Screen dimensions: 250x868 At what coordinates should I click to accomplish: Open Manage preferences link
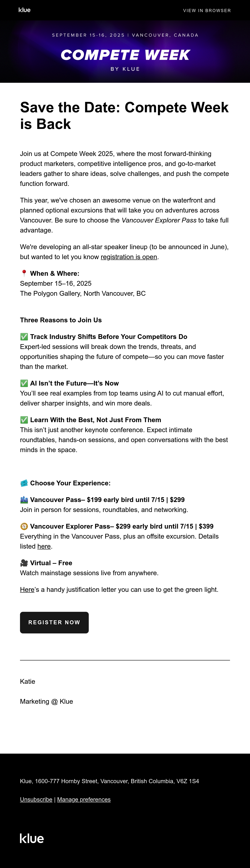[x=84, y=799]
